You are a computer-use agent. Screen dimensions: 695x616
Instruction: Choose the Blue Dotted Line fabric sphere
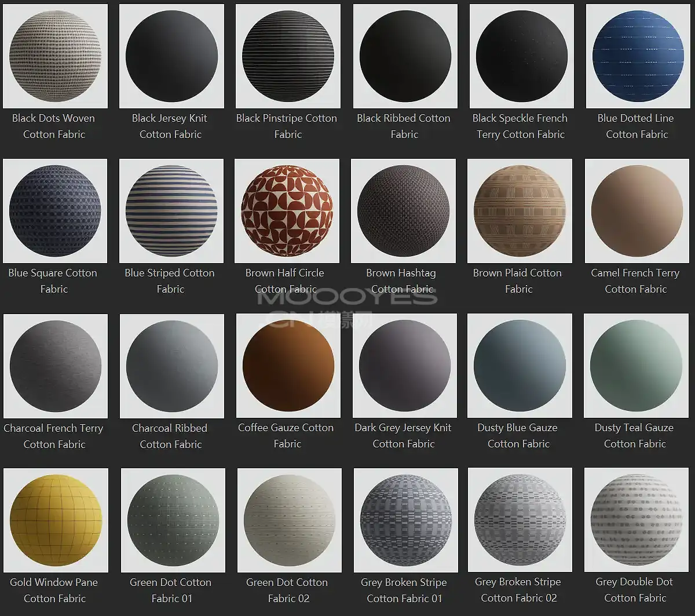point(638,56)
